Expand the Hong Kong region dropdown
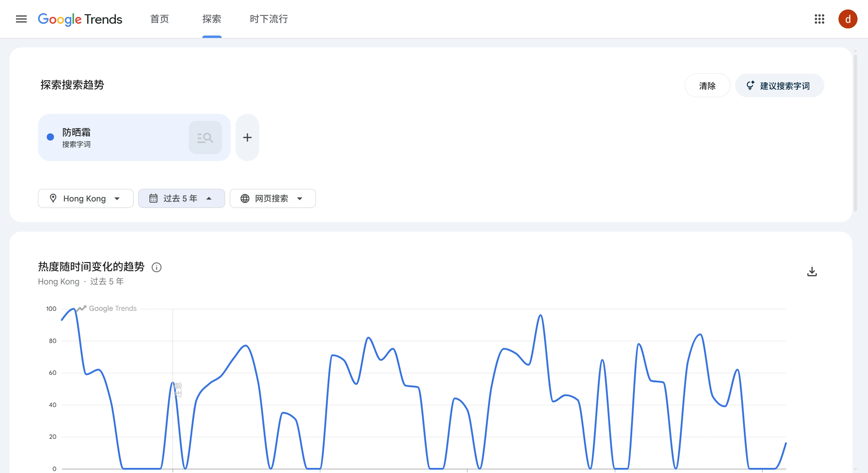Viewport: 868px width, 473px height. pos(85,198)
